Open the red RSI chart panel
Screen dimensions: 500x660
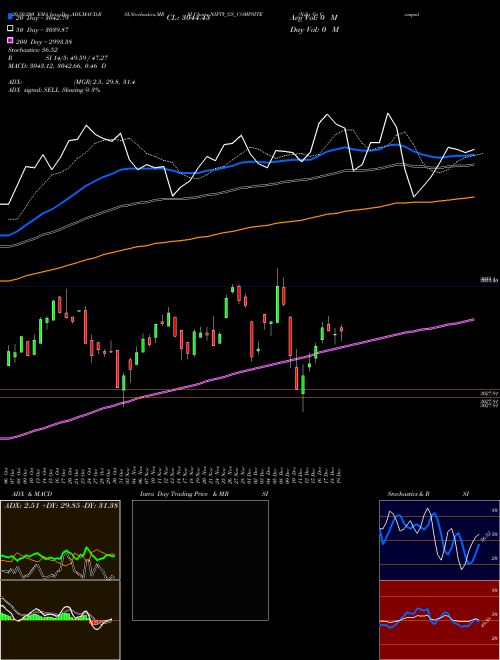point(439,620)
